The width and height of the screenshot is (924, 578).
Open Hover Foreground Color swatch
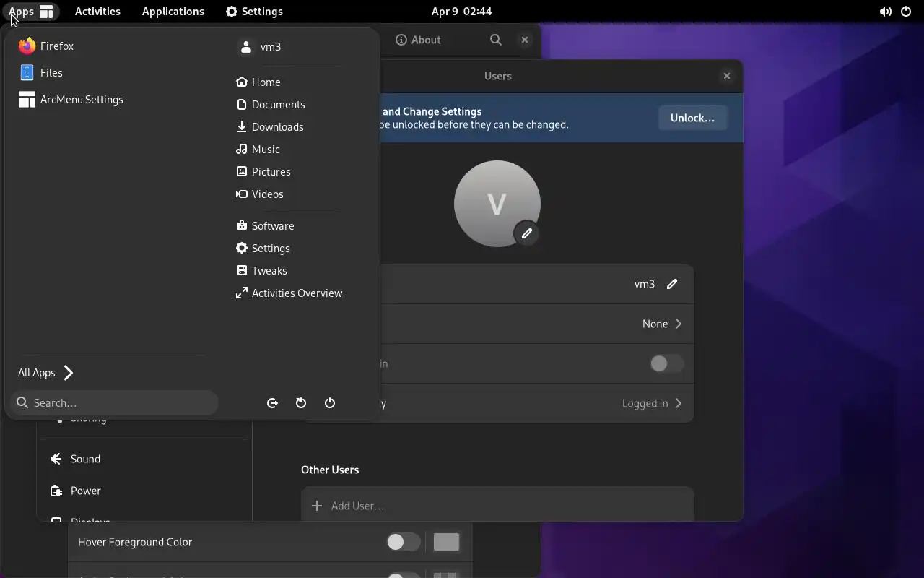(446, 542)
